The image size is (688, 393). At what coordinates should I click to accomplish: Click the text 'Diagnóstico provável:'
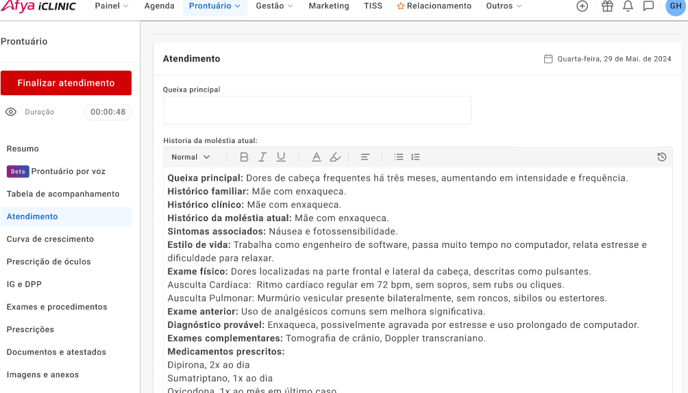(x=216, y=325)
